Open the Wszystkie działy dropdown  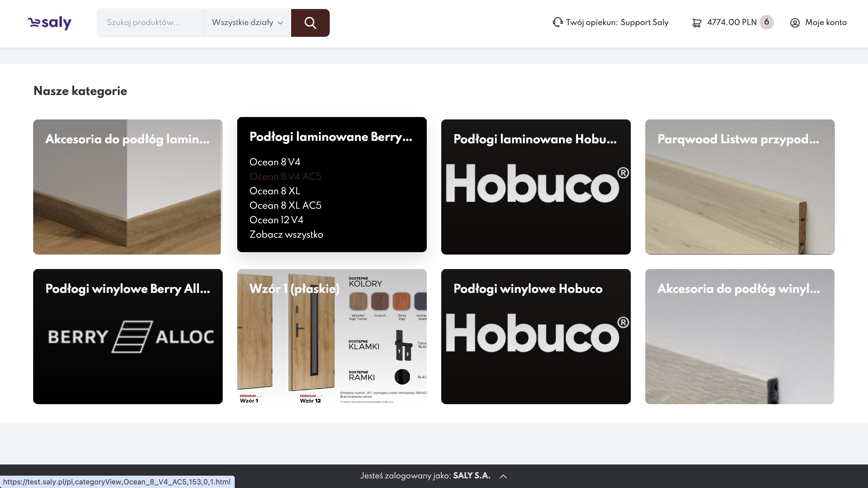click(x=247, y=23)
